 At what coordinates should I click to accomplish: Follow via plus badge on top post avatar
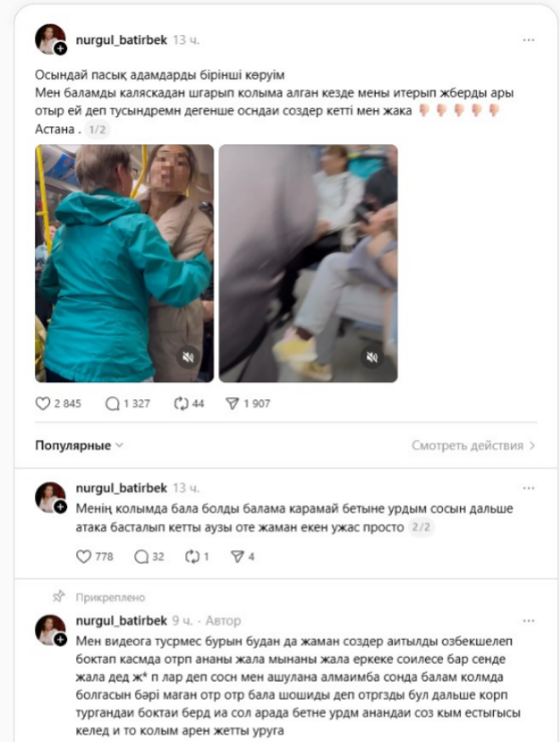[x=60, y=48]
